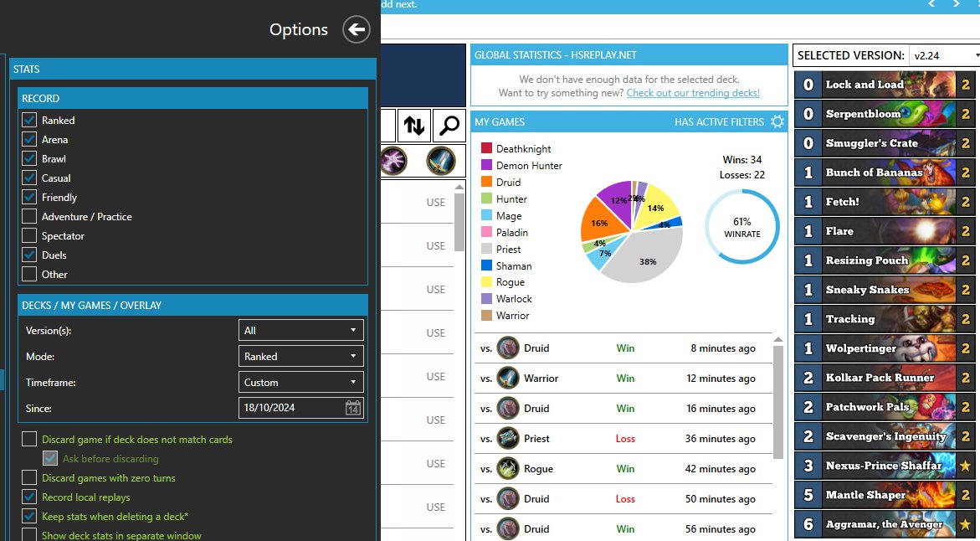Select the Priest class filter icon
Viewport: 980px width, 541px height.
pos(393,161)
